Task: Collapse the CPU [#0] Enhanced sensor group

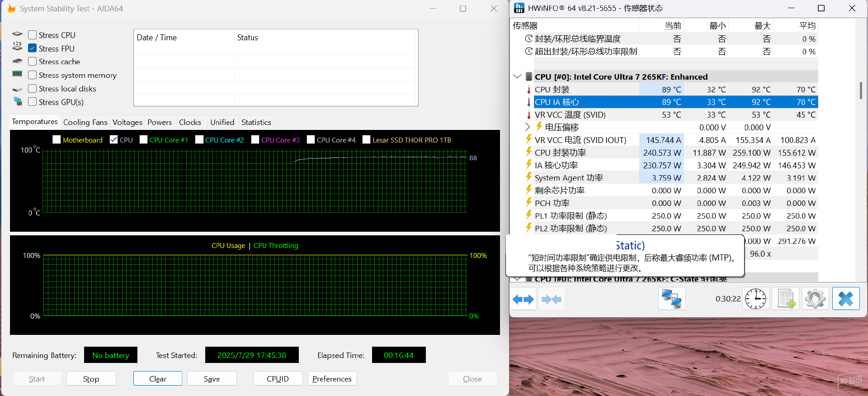Action: pos(517,76)
